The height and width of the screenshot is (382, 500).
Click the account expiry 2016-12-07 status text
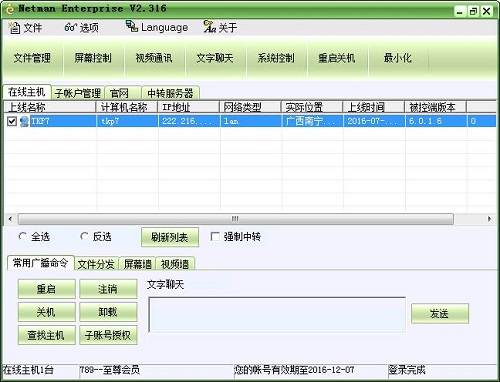pyautogui.click(x=294, y=370)
